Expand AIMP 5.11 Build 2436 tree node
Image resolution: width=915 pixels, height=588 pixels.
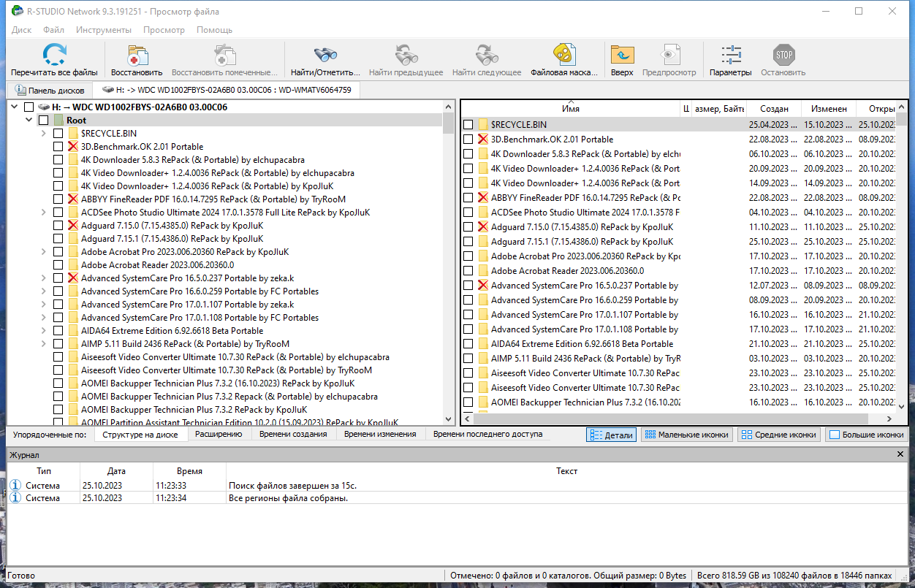[x=43, y=344]
